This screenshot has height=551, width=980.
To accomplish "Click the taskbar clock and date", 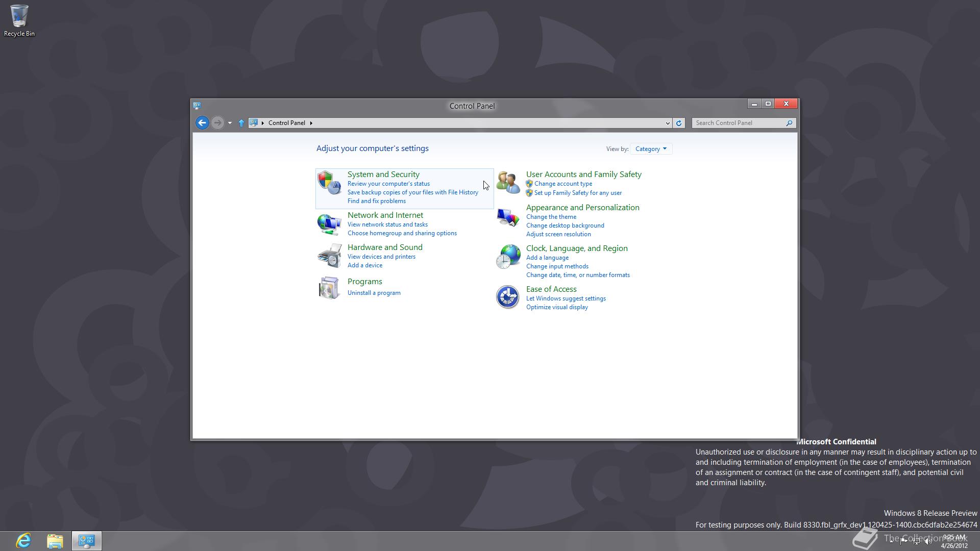I will point(954,541).
